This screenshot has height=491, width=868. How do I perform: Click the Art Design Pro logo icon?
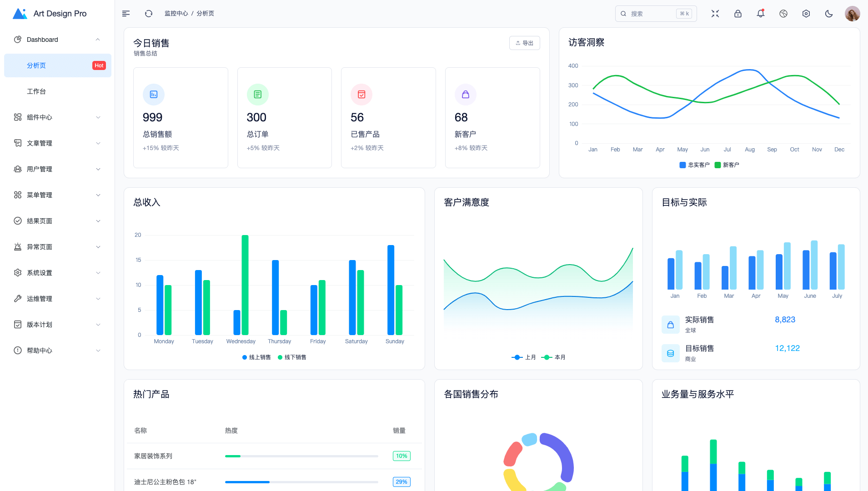coord(20,14)
